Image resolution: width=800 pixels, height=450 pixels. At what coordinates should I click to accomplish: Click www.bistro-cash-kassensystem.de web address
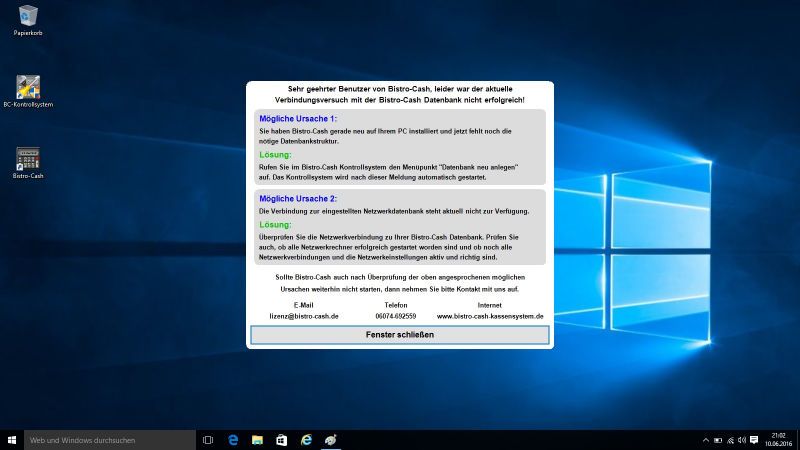490,316
